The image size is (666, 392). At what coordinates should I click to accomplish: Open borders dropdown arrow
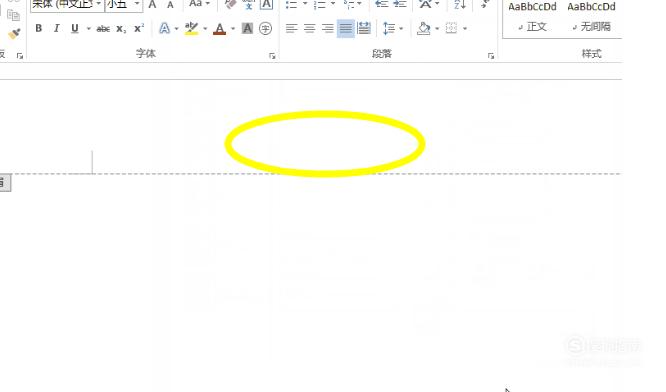465,28
